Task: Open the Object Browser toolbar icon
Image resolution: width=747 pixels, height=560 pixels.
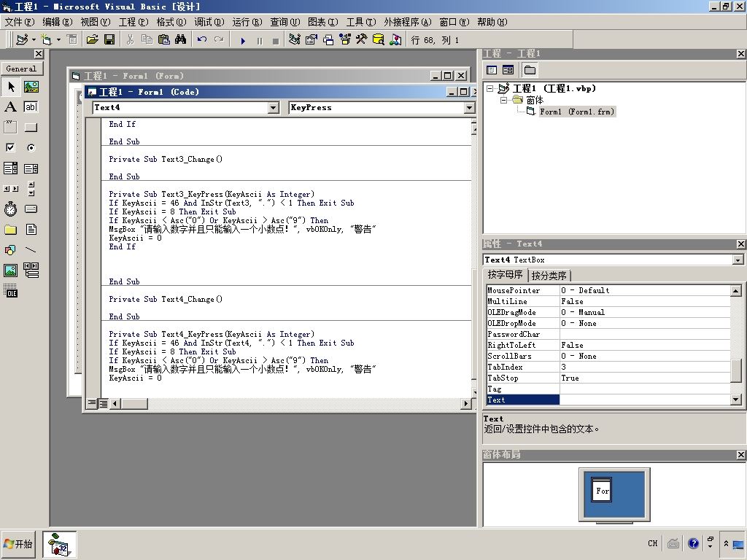Action: pos(345,39)
